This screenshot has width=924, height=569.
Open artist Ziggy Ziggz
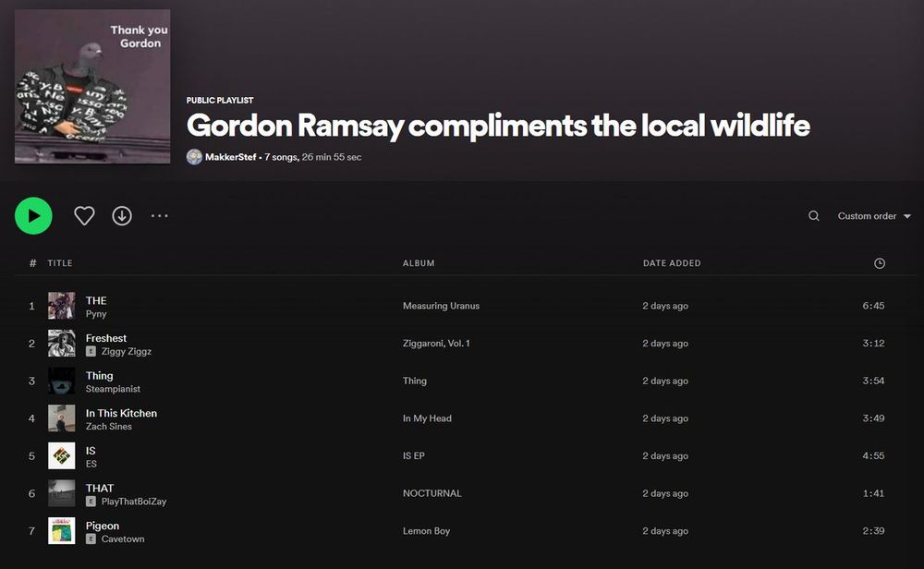click(x=126, y=352)
